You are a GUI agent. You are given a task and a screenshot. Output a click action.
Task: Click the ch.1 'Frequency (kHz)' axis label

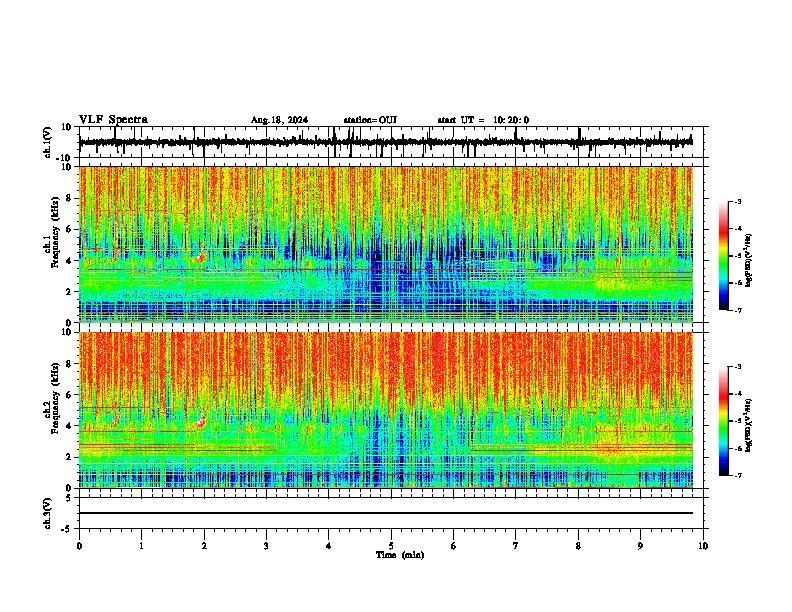click(x=55, y=232)
